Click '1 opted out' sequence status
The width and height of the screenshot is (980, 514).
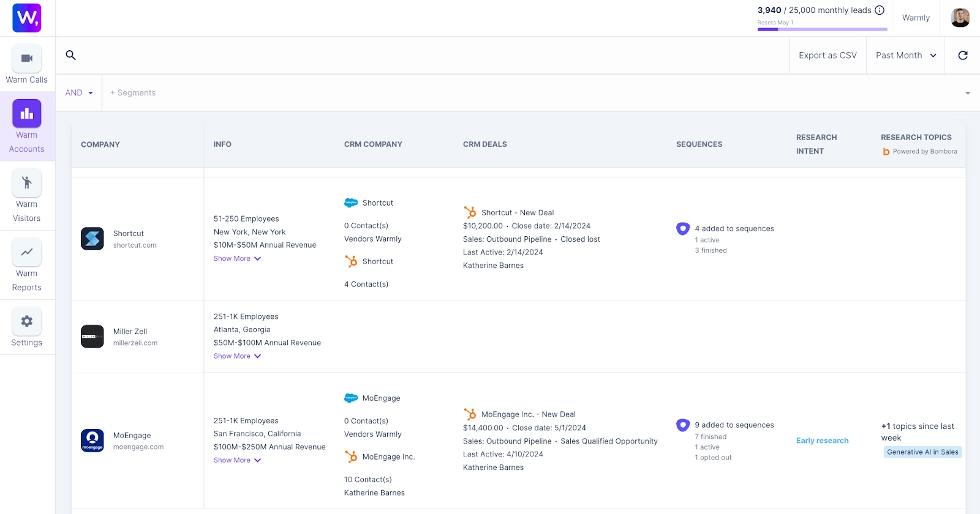pyautogui.click(x=713, y=458)
